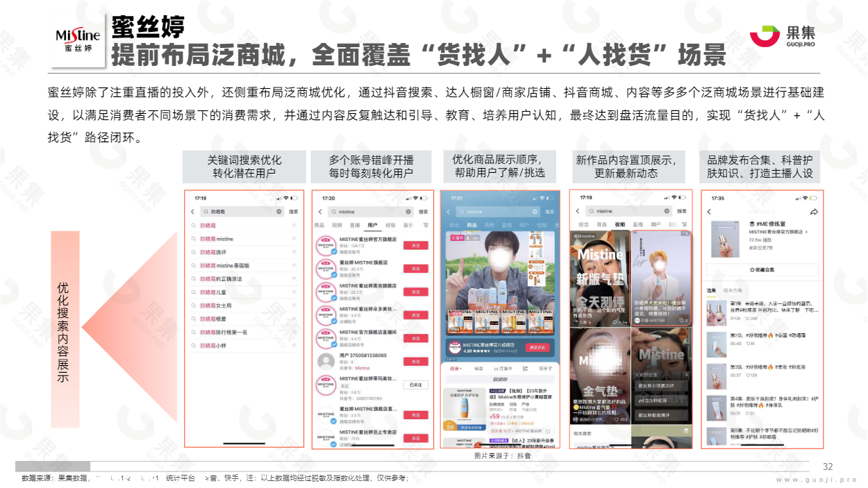Like the 金气垫 video showing 453 likes
The image size is (868, 488).
point(617,419)
